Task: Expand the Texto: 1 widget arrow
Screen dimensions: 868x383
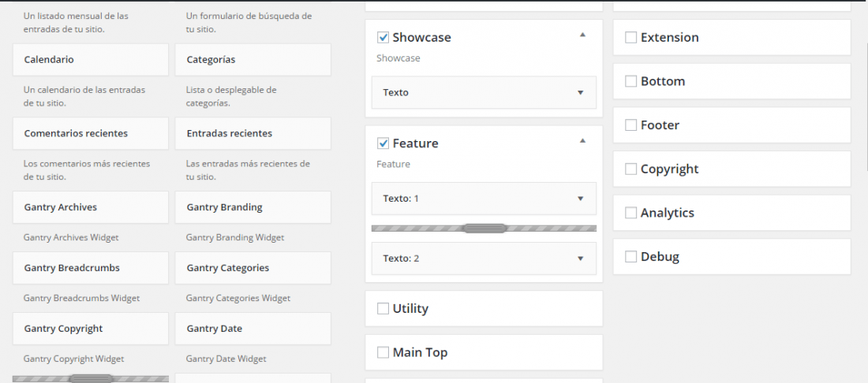Action: [x=580, y=199]
